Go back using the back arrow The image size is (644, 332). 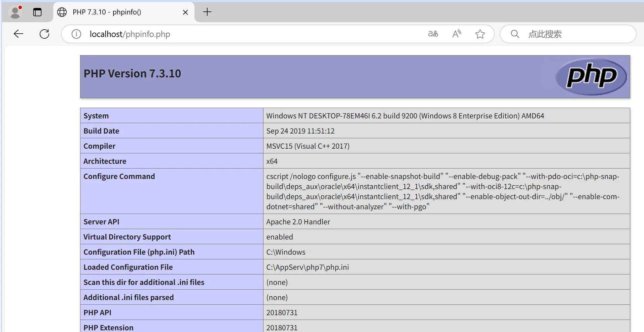click(19, 34)
